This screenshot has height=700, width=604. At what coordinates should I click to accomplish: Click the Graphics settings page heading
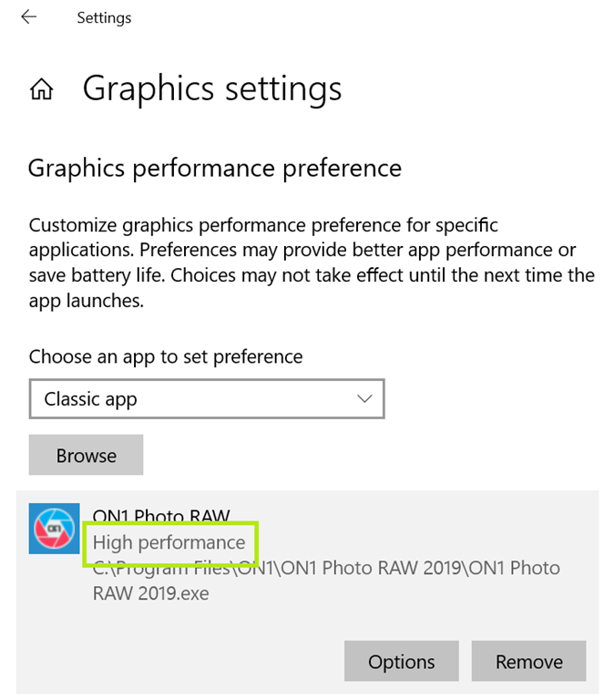click(x=212, y=88)
